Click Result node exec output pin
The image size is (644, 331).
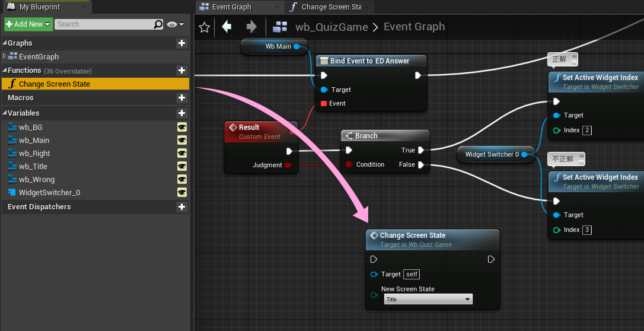coord(289,151)
